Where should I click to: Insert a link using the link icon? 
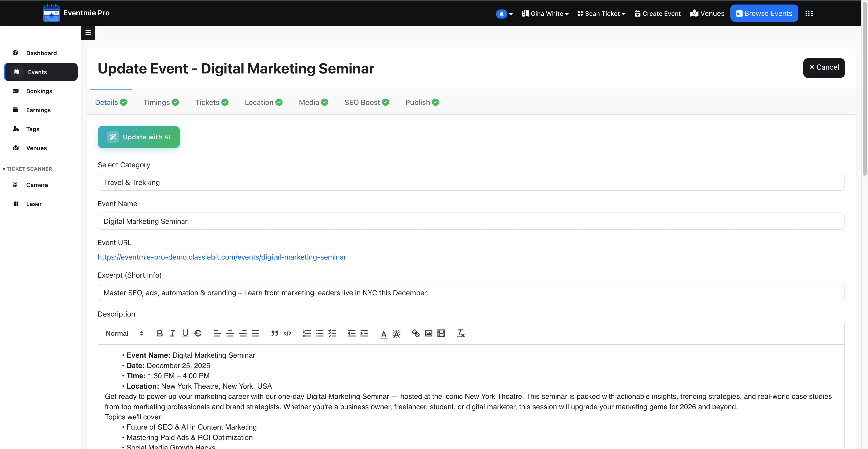416,333
